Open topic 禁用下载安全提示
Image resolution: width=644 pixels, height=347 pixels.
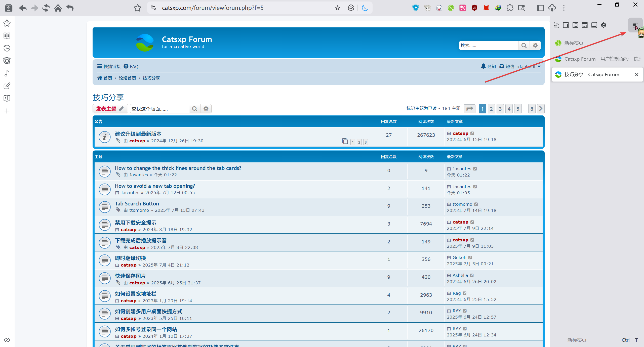pos(136,223)
